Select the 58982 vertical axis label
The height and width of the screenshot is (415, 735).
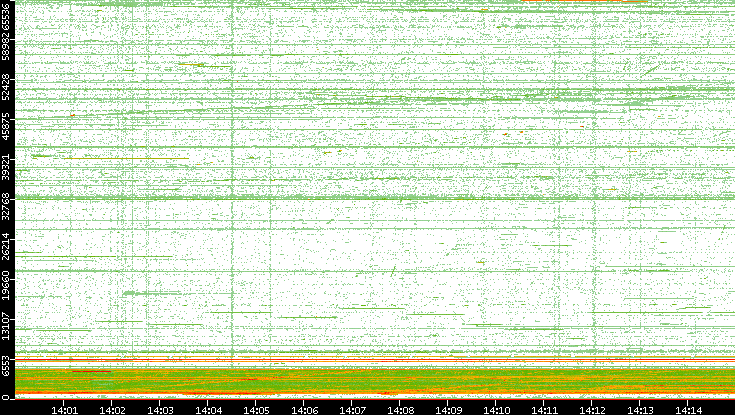[7, 48]
